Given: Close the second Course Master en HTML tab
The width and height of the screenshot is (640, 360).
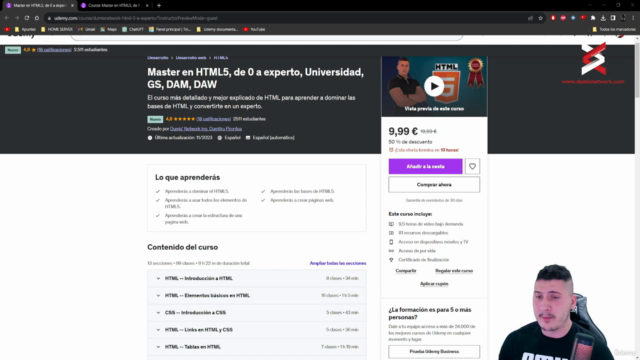Looking at the screenshot, I should (147, 5).
